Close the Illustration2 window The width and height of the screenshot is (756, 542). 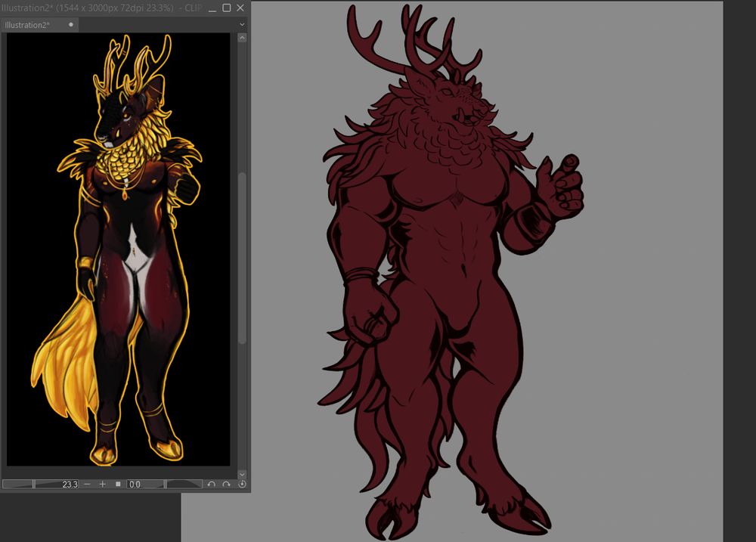click(240, 8)
